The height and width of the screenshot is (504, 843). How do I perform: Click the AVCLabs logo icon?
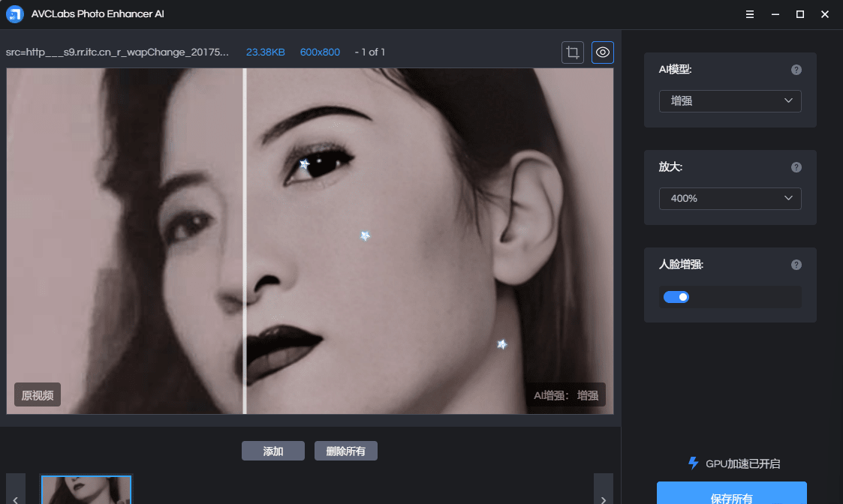click(15, 14)
